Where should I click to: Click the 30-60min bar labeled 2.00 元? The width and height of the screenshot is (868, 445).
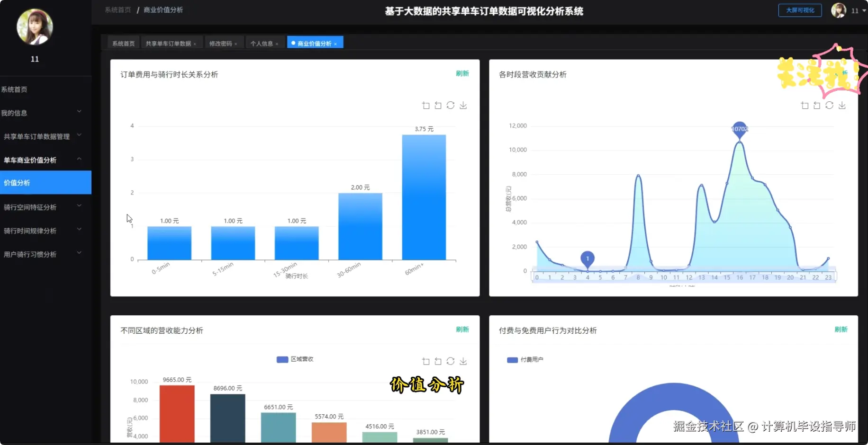point(360,226)
